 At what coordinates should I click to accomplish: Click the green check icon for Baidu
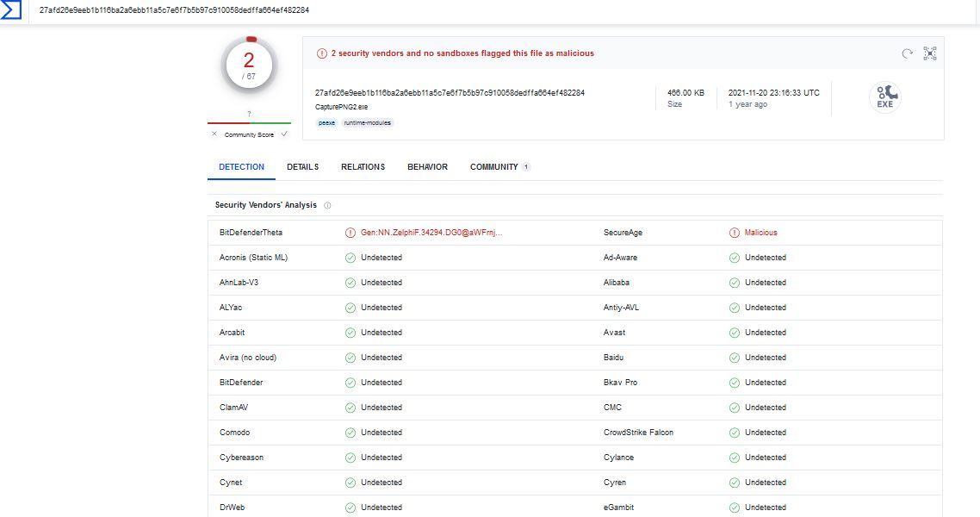pyautogui.click(x=735, y=358)
